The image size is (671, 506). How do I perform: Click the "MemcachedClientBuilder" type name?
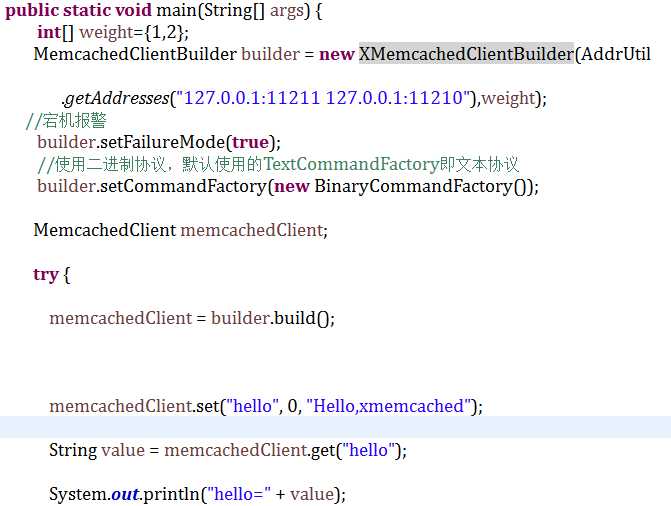pos(135,54)
